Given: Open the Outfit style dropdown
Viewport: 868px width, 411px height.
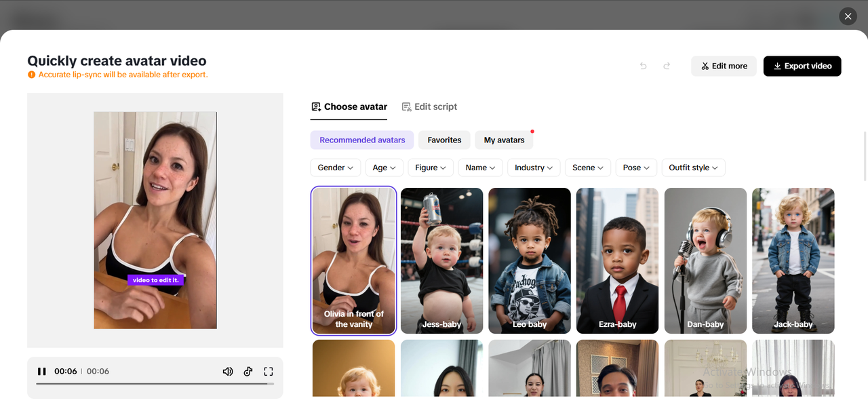Looking at the screenshot, I should [693, 168].
